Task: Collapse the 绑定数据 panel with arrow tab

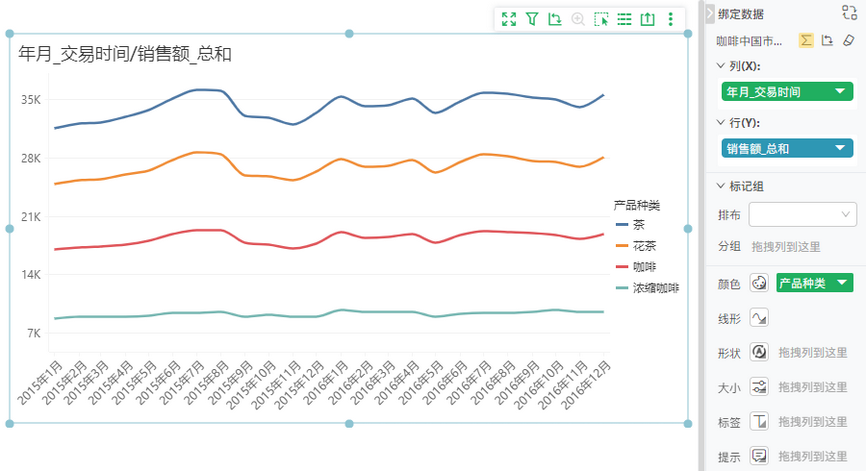Action: pyautogui.click(x=710, y=14)
